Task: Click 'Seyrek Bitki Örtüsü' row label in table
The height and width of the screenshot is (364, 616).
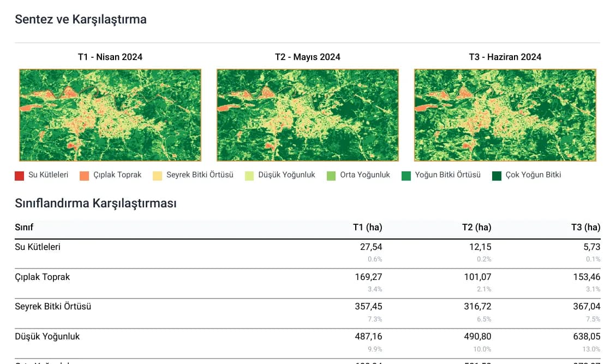Action: tap(53, 307)
